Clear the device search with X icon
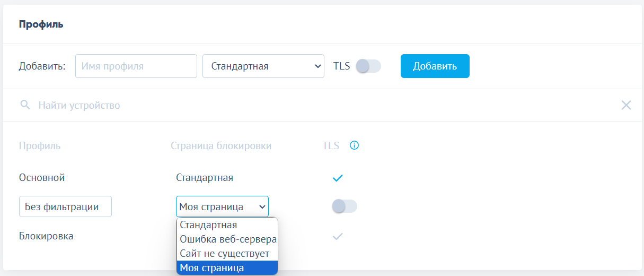644x276 pixels. 626,105
